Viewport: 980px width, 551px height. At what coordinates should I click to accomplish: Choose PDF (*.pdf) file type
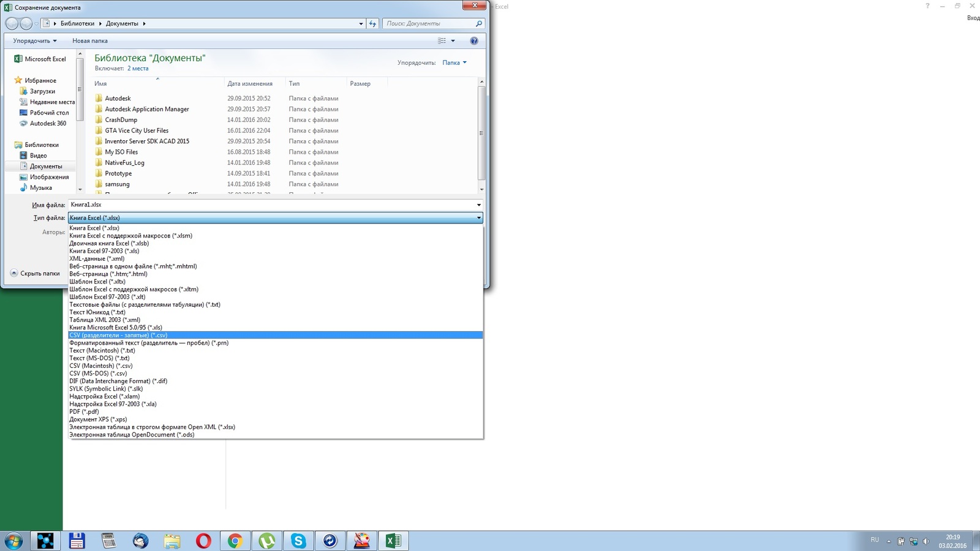pos(276,411)
